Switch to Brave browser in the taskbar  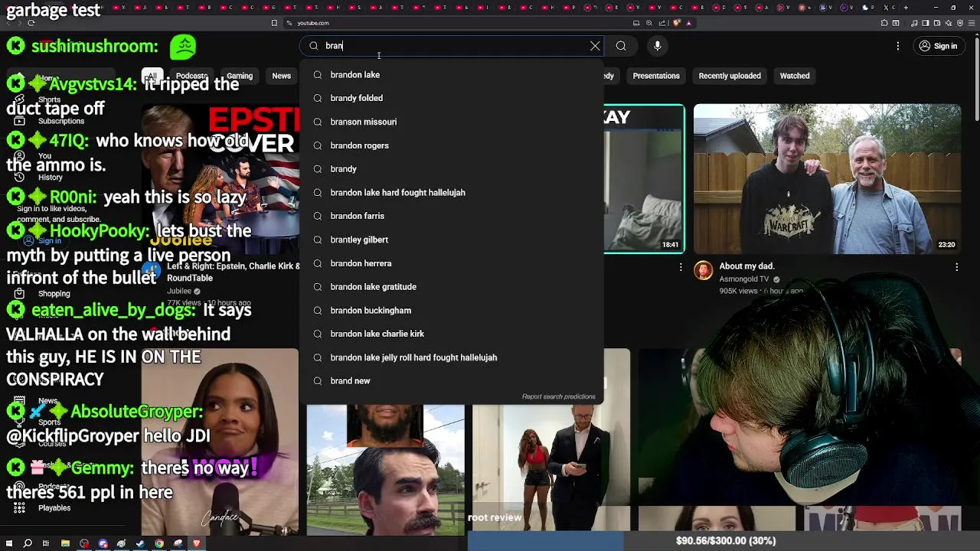(197, 543)
